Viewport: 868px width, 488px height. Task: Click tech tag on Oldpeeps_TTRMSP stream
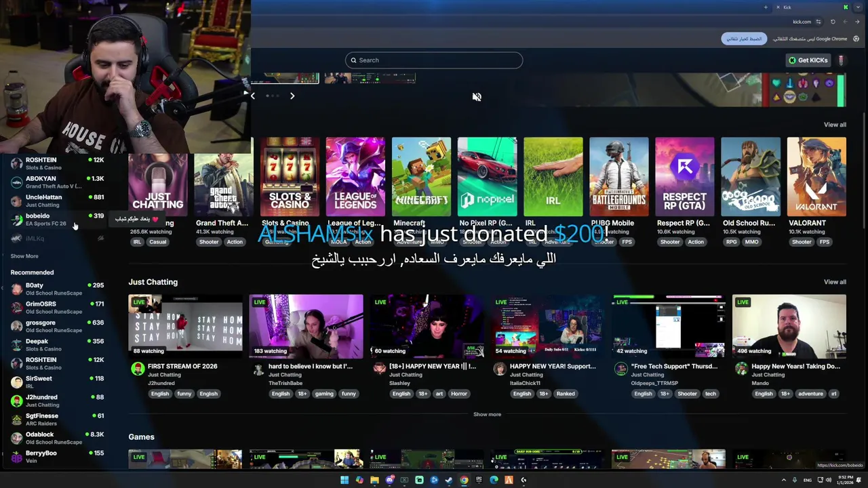[x=710, y=394]
